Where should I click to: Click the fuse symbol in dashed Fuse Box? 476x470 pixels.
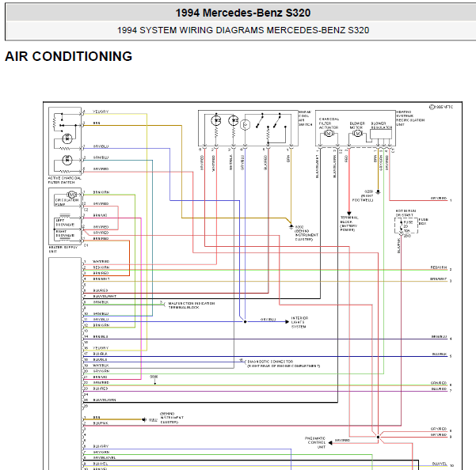click(x=401, y=226)
